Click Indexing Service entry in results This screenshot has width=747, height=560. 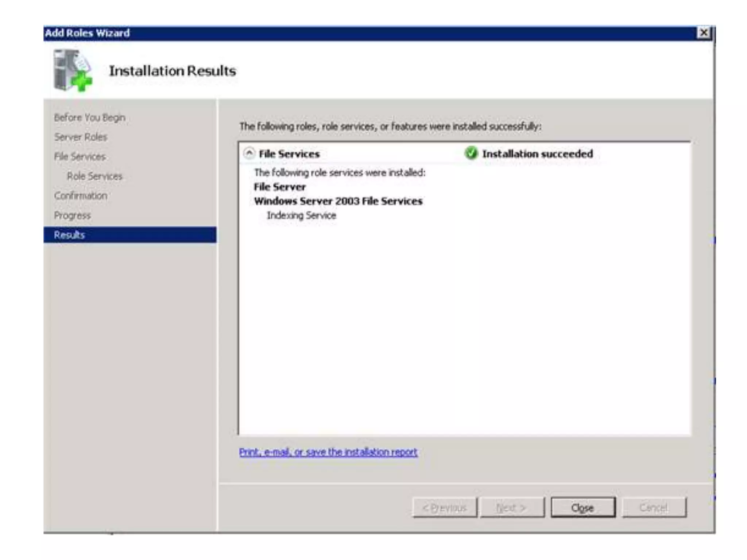click(x=301, y=215)
